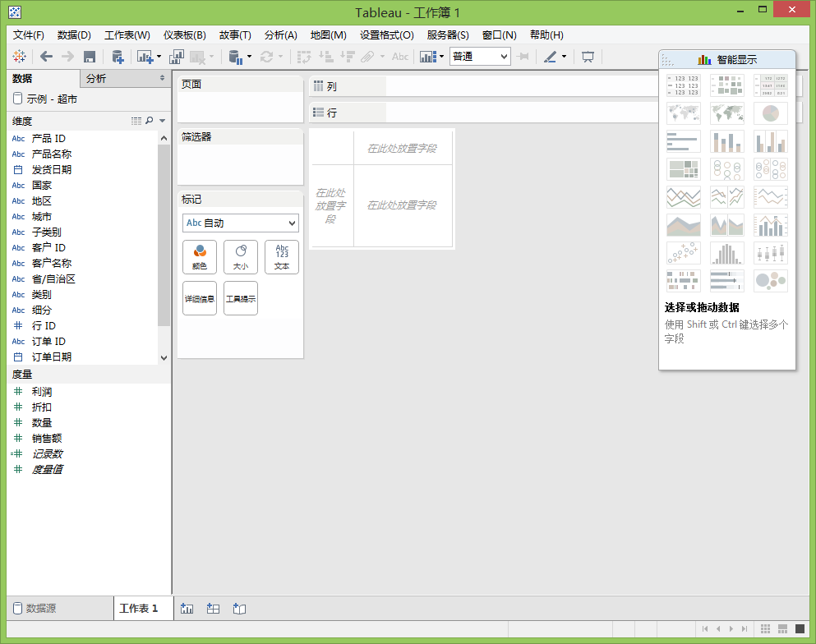Add a new worksheet from bottom tab bar
The height and width of the screenshot is (644, 816).
[187, 608]
